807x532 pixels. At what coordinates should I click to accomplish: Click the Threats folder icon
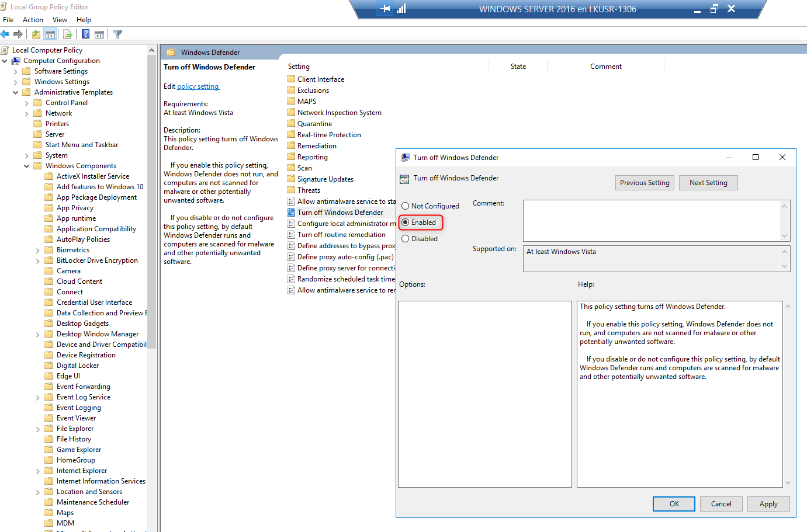point(291,190)
